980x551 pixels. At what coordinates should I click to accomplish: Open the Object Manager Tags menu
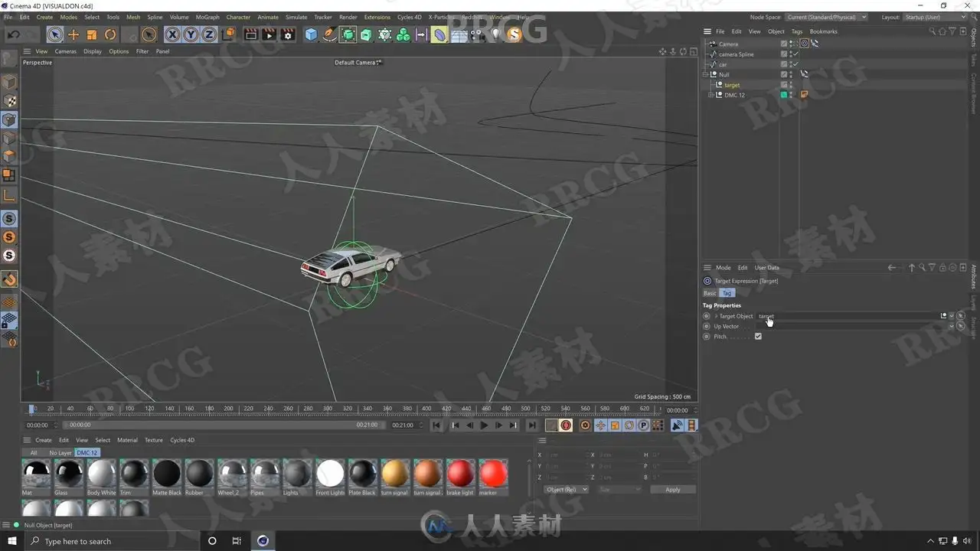(797, 31)
